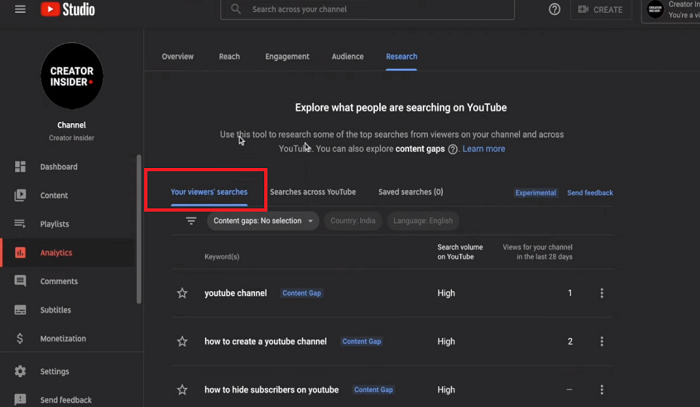Open more options for 'how to create' row
The height and width of the screenshot is (407, 700).
[601, 342]
